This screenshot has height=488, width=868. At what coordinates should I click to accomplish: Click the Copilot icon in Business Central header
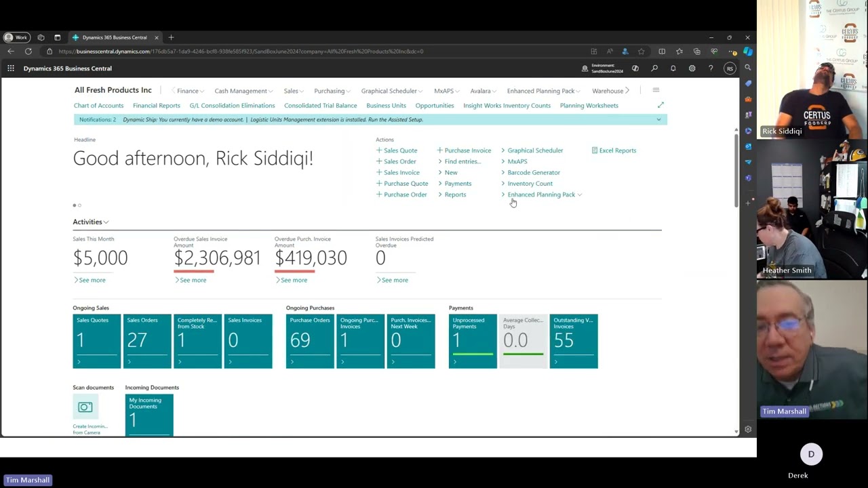click(x=635, y=68)
